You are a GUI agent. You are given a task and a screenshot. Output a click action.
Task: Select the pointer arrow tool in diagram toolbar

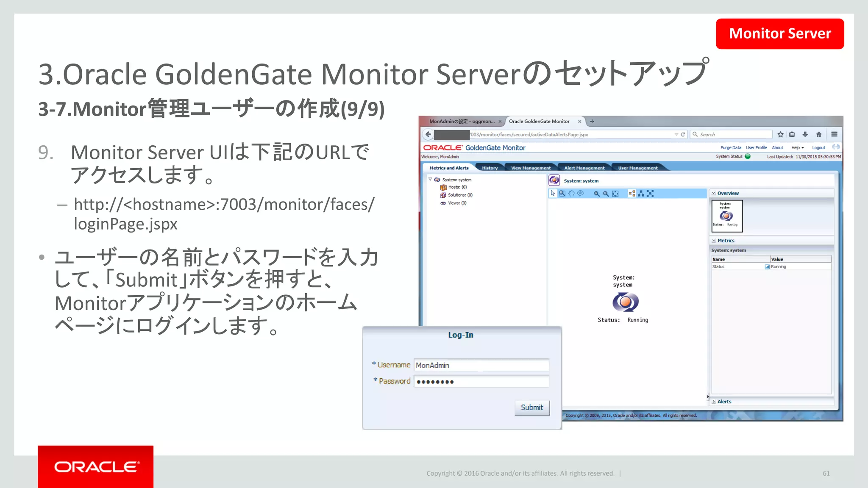tap(553, 194)
